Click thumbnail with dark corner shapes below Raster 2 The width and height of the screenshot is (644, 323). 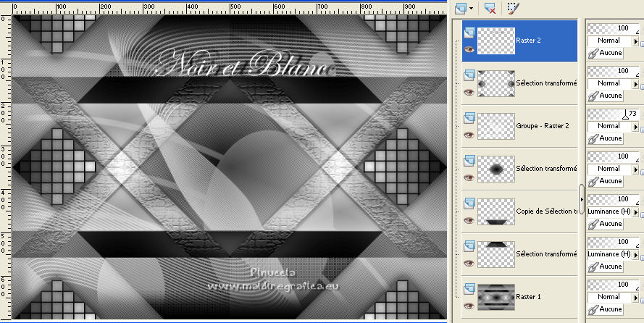(496, 84)
